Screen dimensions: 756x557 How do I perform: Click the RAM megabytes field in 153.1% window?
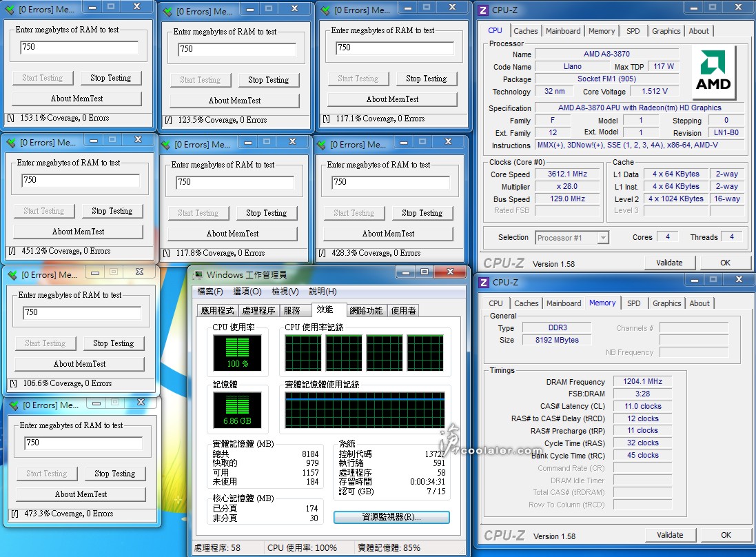(79, 48)
